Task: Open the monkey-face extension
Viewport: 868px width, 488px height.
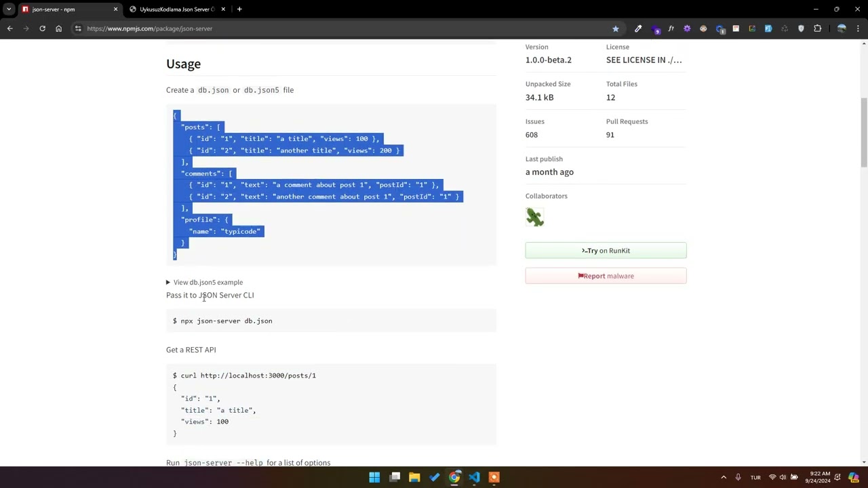Action: tap(703, 28)
